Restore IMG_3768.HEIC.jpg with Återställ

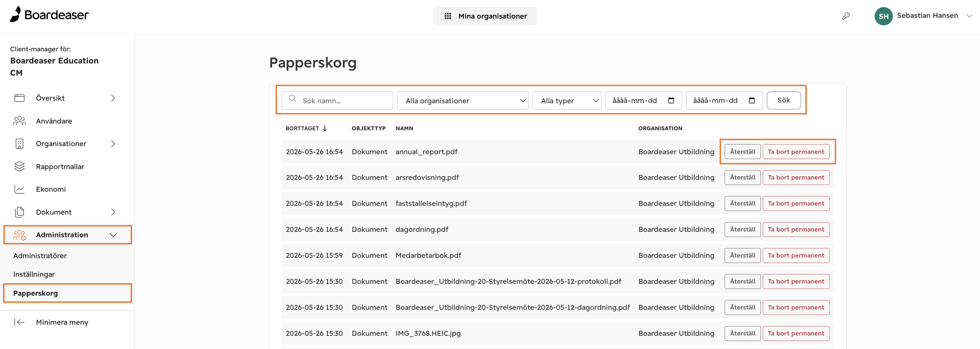coord(743,333)
